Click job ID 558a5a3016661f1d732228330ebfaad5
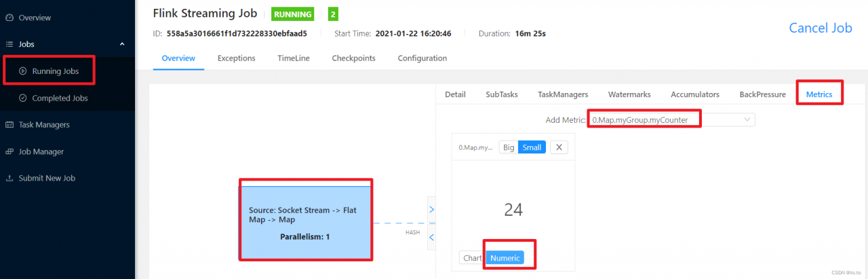The height and width of the screenshot is (279, 868). pos(237,33)
